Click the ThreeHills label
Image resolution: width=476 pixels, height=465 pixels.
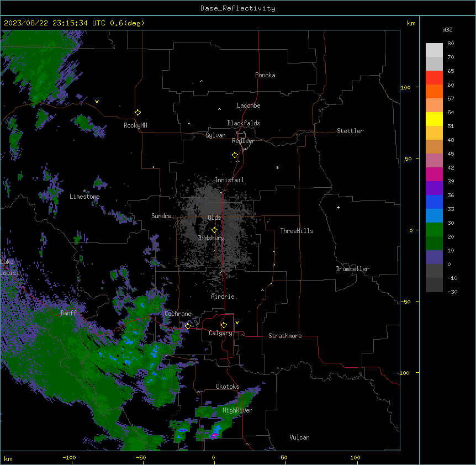coord(297,231)
